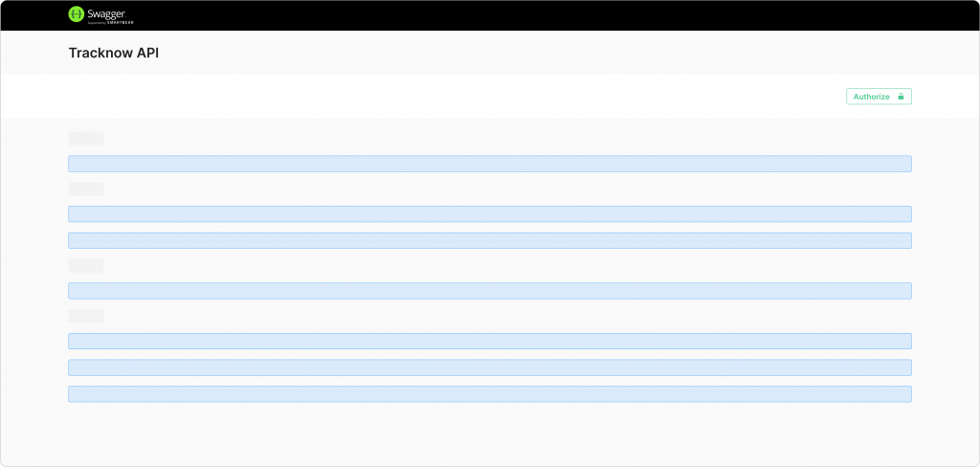
Task: Click the lock icon in Authorize button
Action: tap(901, 97)
